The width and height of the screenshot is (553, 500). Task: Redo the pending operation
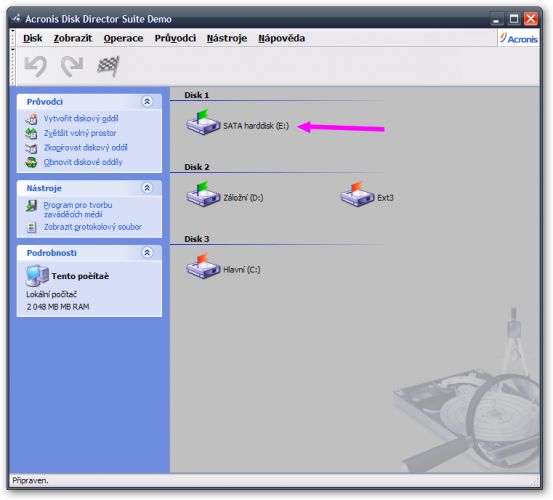72,66
